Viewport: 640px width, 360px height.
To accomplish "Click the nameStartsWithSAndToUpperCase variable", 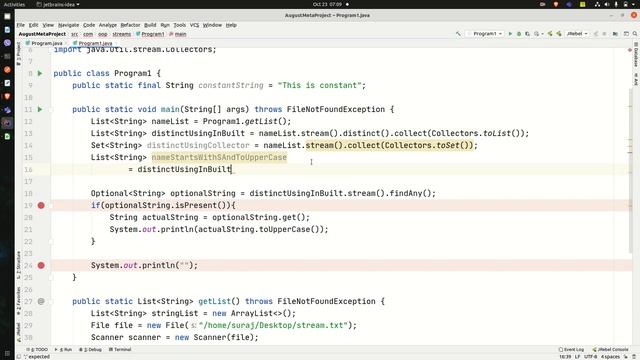I will coord(219,157).
